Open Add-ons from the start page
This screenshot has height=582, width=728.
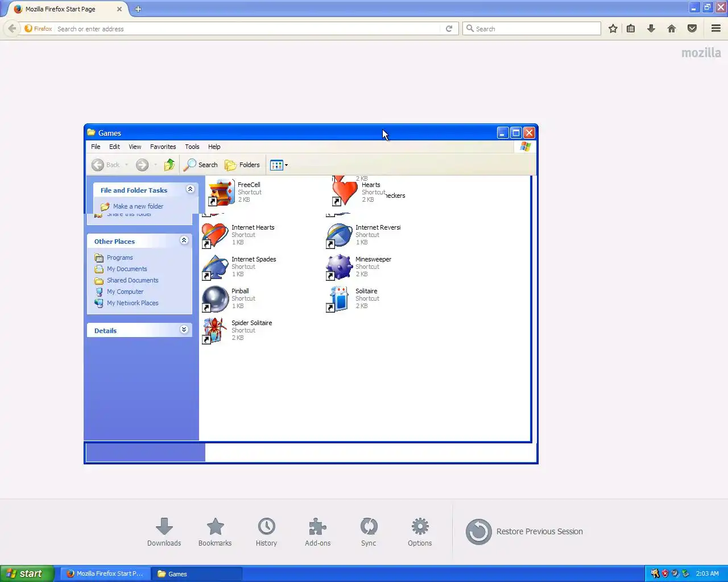[317, 532]
